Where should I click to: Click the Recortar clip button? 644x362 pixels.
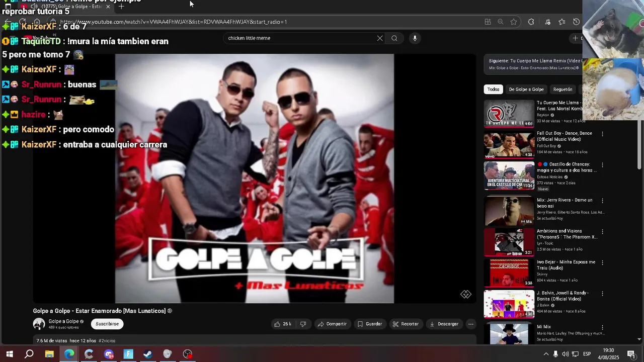click(406, 324)
